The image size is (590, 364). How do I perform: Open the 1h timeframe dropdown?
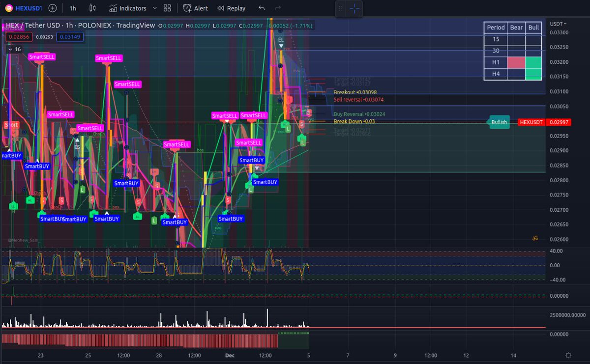tap(73, 8)
